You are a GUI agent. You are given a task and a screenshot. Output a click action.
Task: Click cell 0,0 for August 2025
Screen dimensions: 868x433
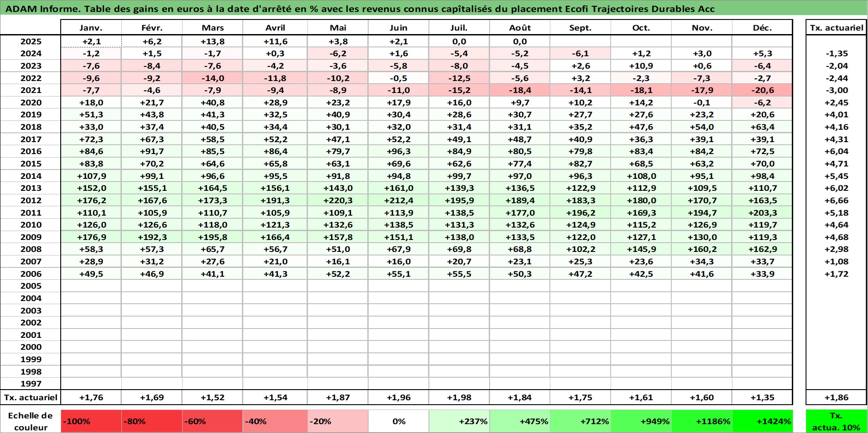520,41
